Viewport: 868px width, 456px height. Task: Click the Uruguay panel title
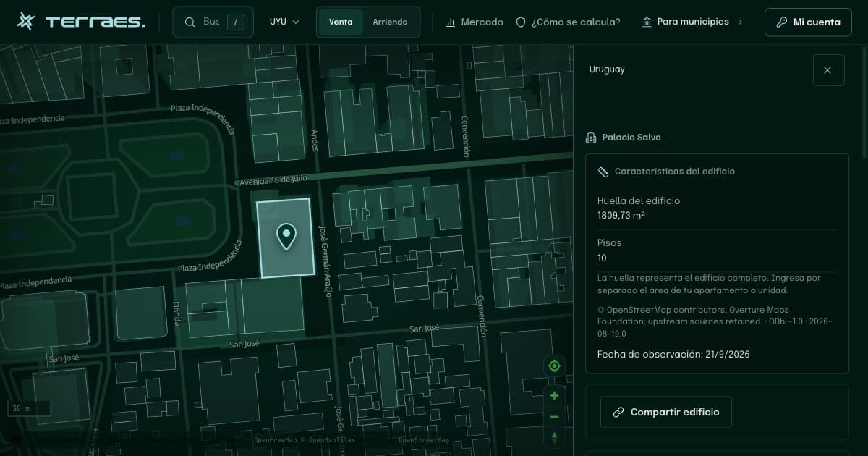tap(607, 69)
